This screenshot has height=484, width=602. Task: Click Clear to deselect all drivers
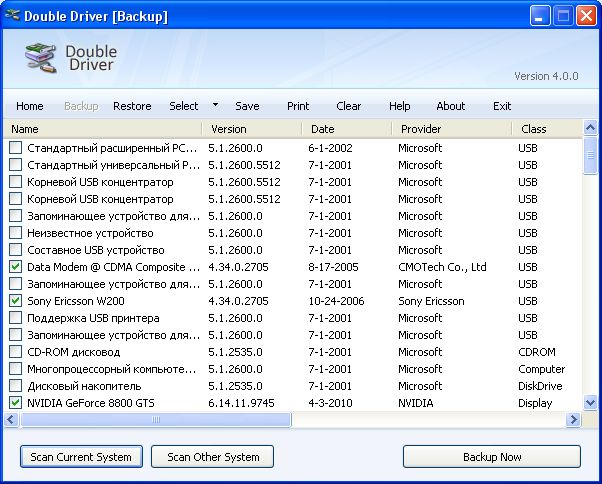coord(349,106)
